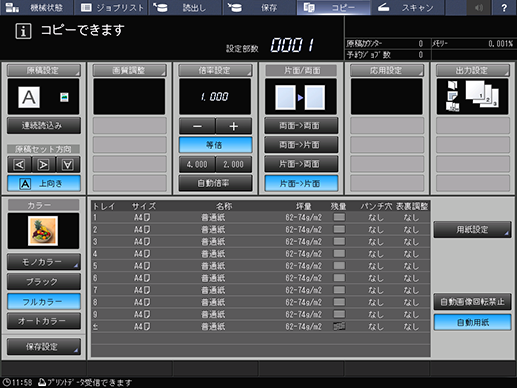517x388 pixels.
Task: Click the clock icon in status bar
Action: (x=6, y=382)
